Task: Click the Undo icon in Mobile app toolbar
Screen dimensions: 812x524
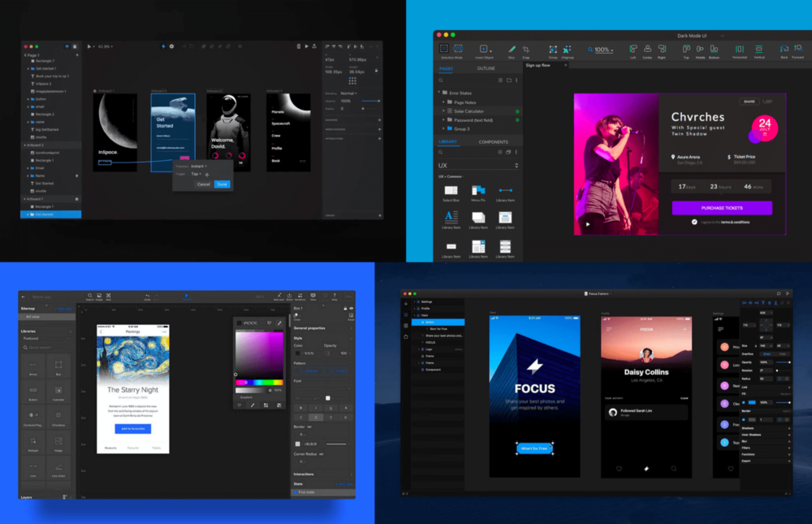Action: (148, 296)
